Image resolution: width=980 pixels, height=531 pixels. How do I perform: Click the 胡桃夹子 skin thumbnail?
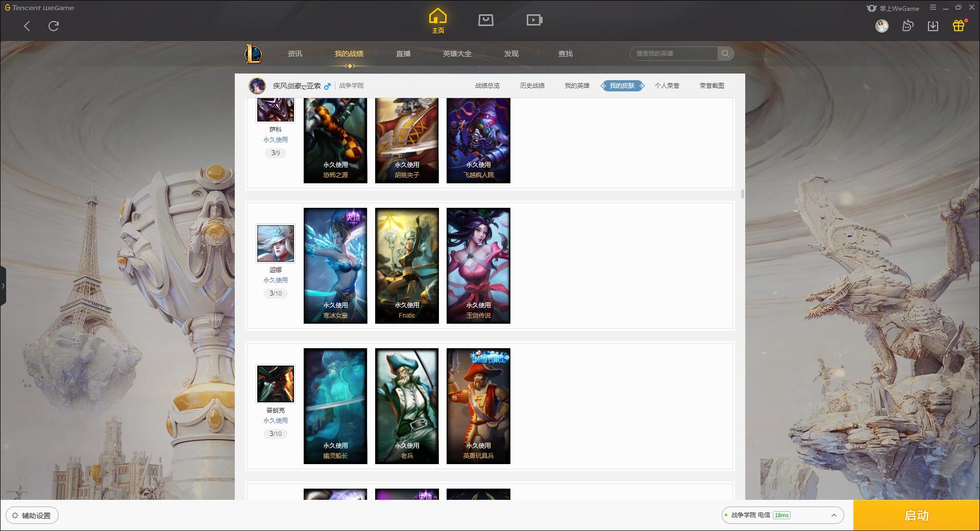pyautogui.click(x=407, y=140)
